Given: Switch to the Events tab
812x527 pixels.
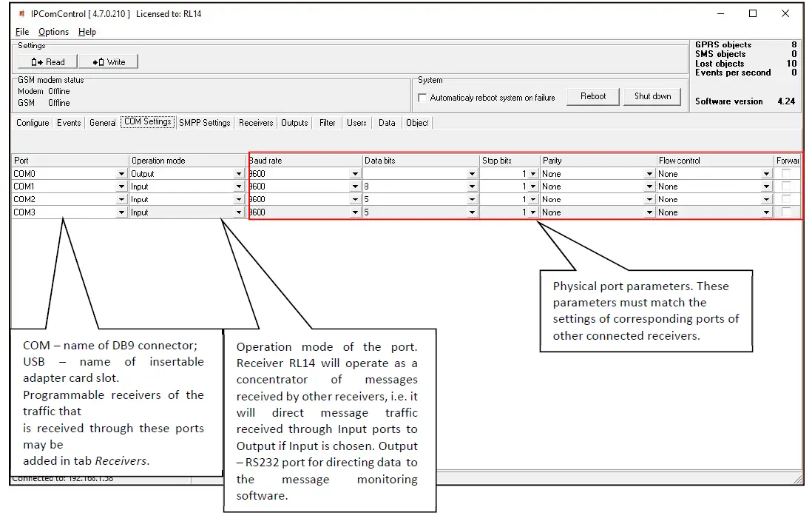Looking at the screenshot, I should click(x=69, y=123).
